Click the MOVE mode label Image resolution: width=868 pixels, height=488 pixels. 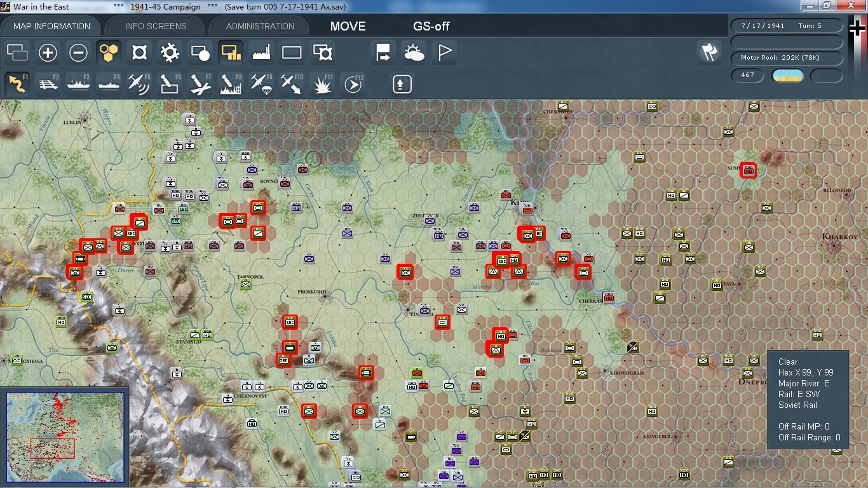(348, 27)
